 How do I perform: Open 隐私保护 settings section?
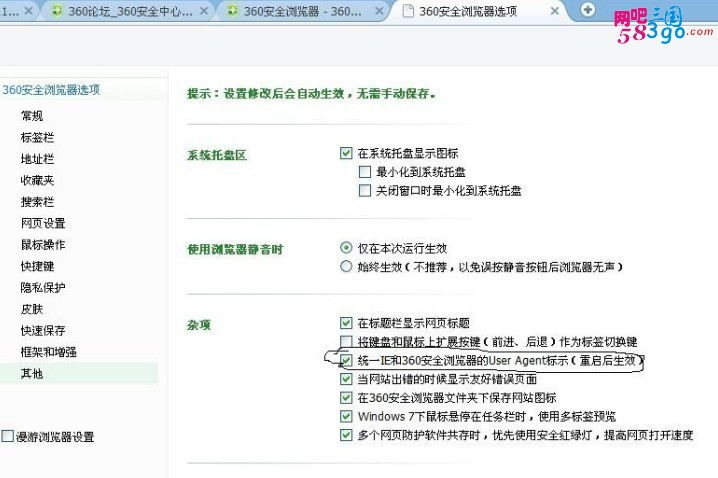43,288
